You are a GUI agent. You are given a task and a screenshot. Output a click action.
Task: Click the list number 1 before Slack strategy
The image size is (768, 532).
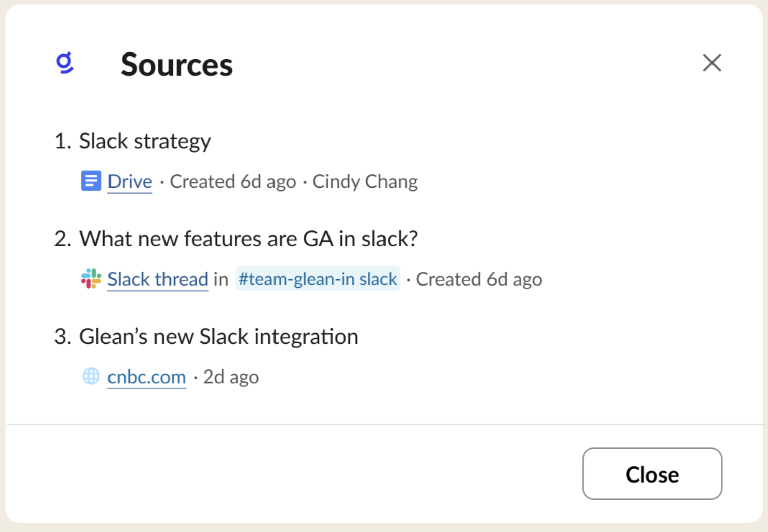[62, 141]
